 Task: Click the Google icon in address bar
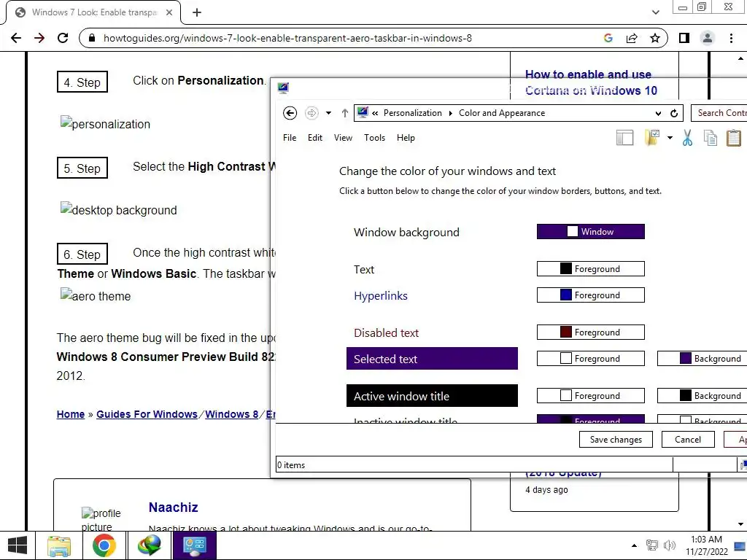pos(608,38)
